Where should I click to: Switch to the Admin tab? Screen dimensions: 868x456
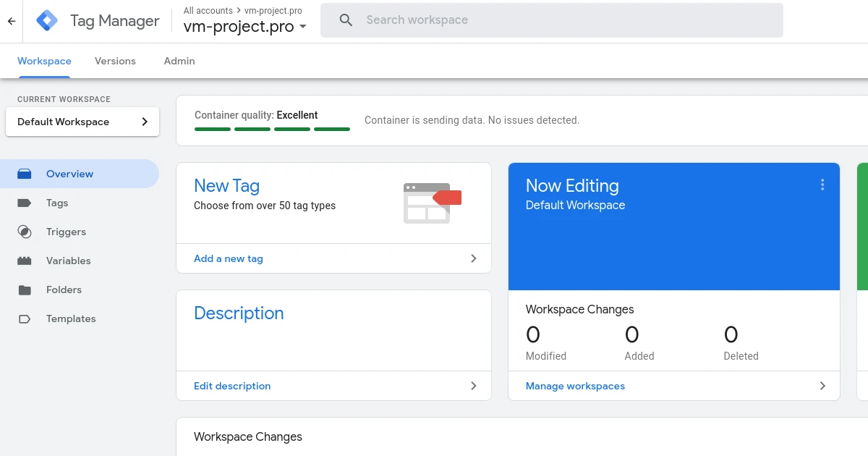pyautogui.click(x=179, y=61)
